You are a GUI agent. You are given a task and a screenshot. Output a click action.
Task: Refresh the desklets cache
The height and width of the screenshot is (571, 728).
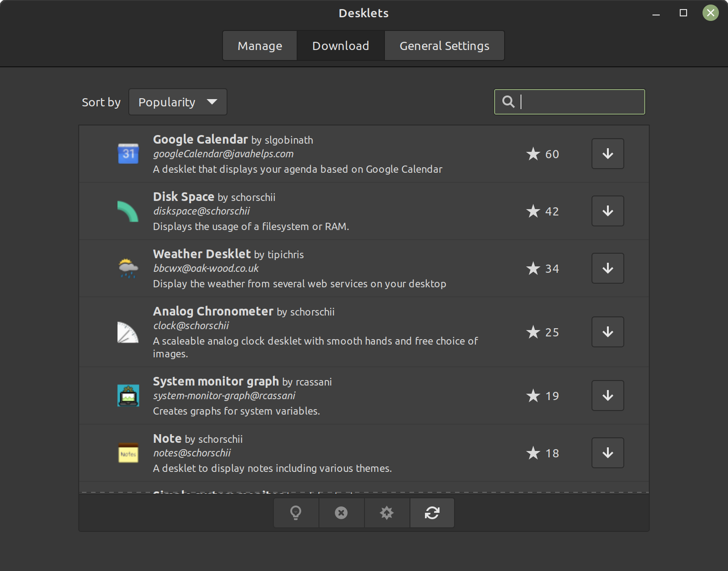pos(432,512)
